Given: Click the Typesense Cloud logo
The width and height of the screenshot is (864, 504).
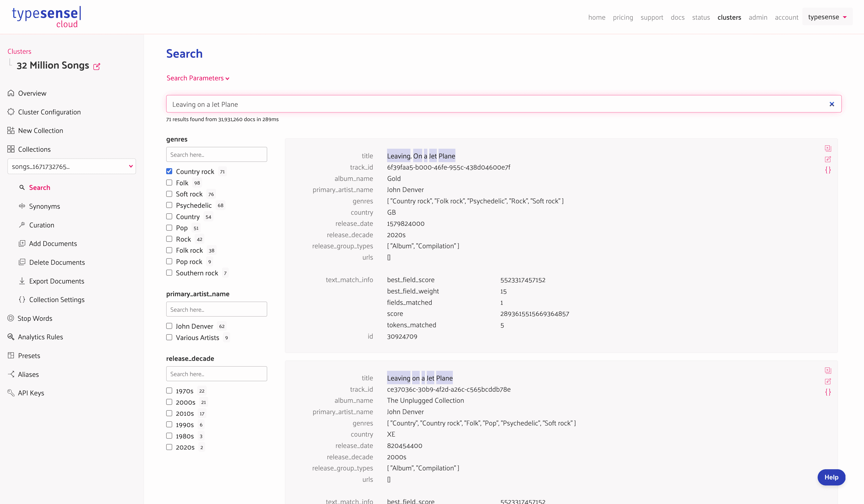Looking at the screenshot, I should tap(47, 17).
